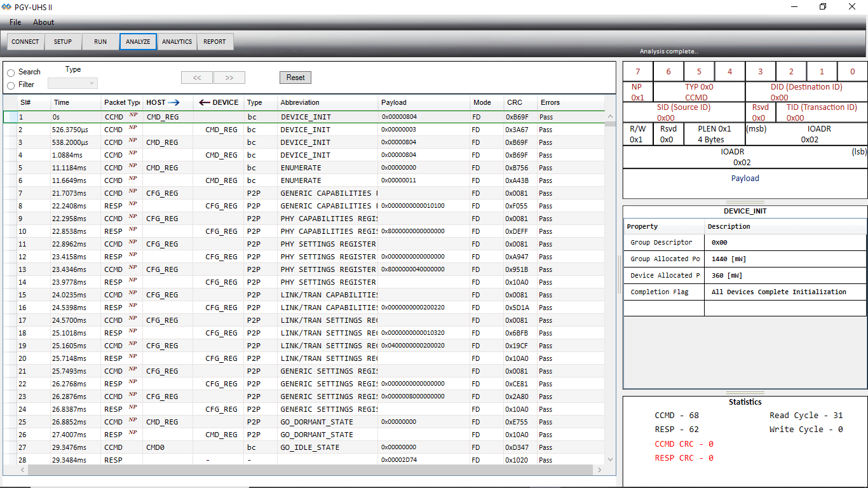Open the Type dropdown
This screenshot has width=868, height=488.
pos(72,83)
